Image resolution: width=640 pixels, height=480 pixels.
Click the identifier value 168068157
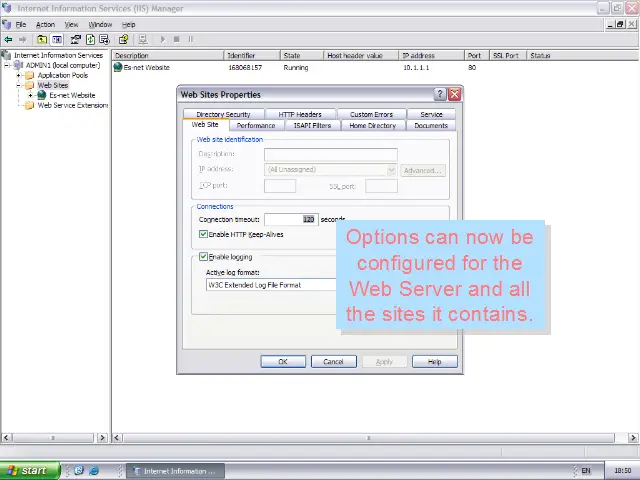click(x=245, y=67)
